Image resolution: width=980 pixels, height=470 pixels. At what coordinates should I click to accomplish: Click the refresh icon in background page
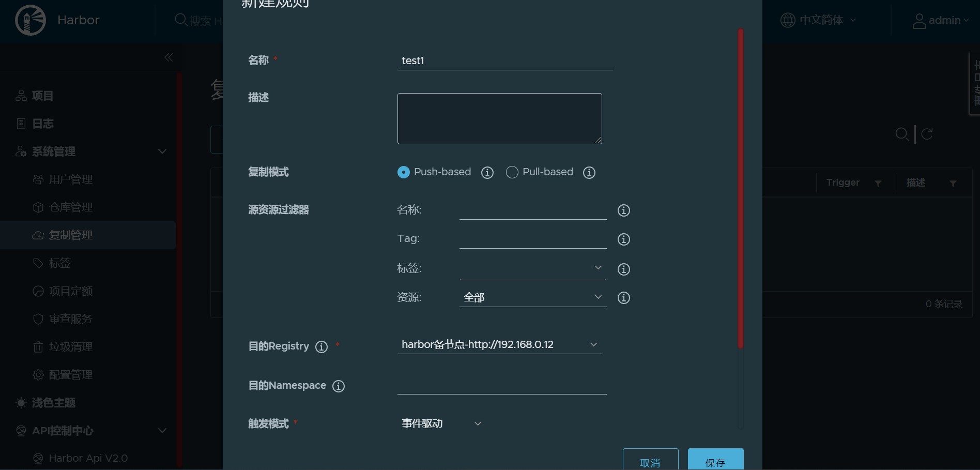click(x=927, y=134)
